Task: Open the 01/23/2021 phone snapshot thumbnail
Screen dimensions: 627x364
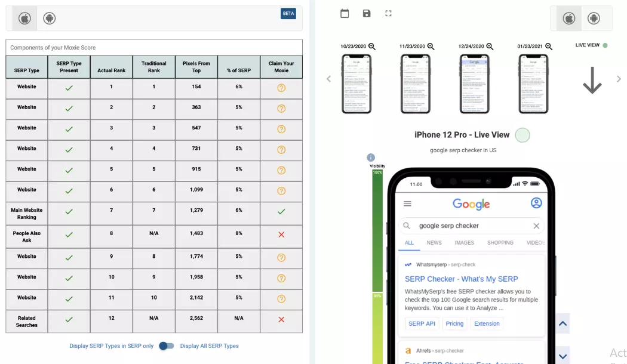Action: pos(533,84)
